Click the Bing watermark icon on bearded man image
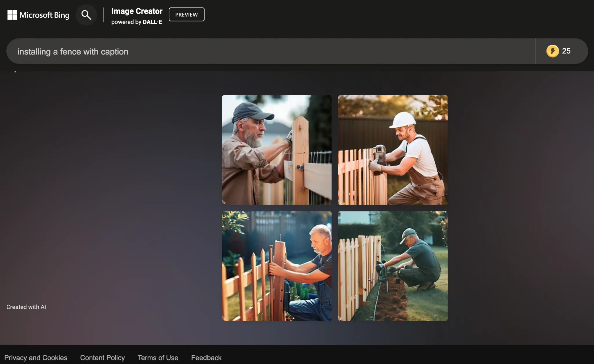 (x=224, y=202)
